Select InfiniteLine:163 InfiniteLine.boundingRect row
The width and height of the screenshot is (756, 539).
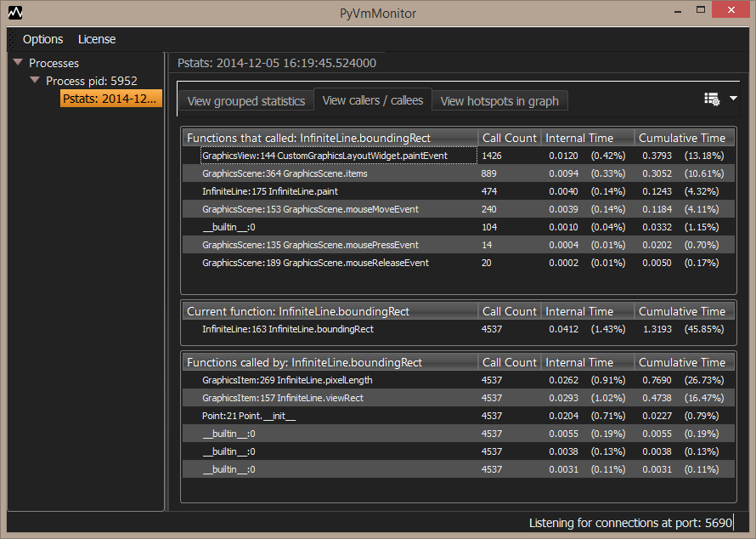tap(459, 329)
